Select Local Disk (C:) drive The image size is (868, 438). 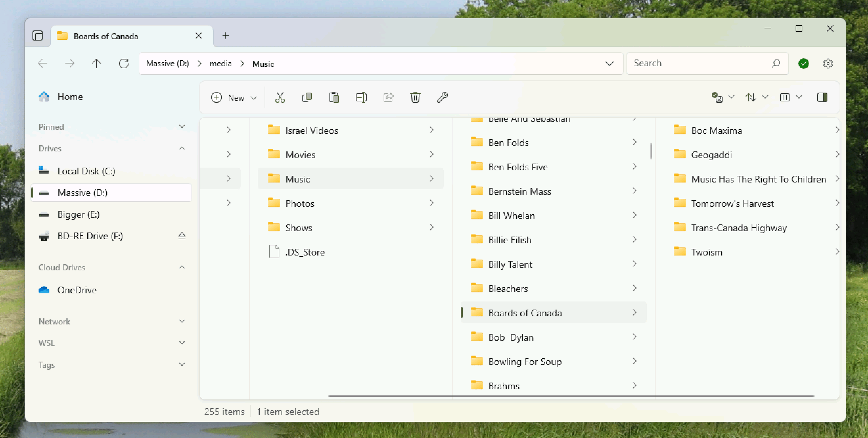click(x=86, y=171)
